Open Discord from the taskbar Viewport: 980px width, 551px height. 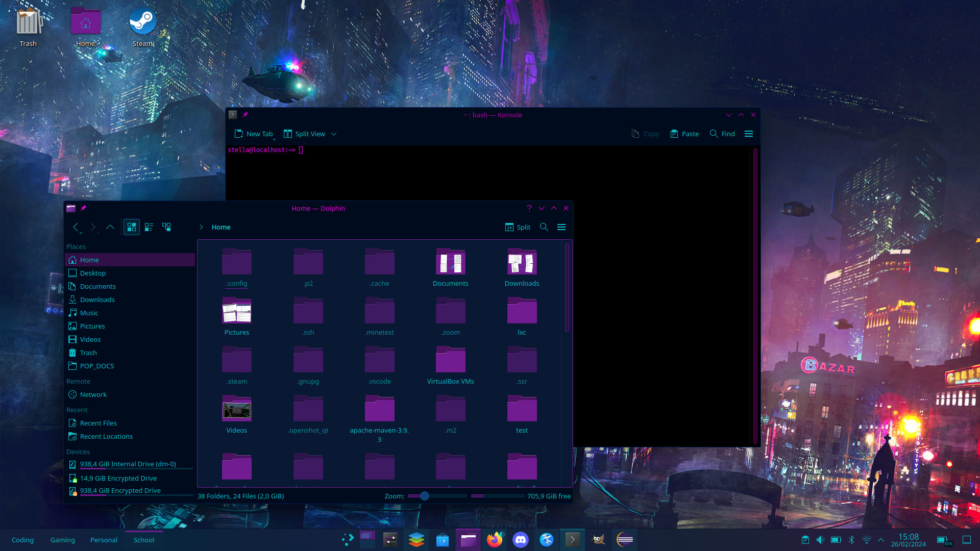[521, 540]
